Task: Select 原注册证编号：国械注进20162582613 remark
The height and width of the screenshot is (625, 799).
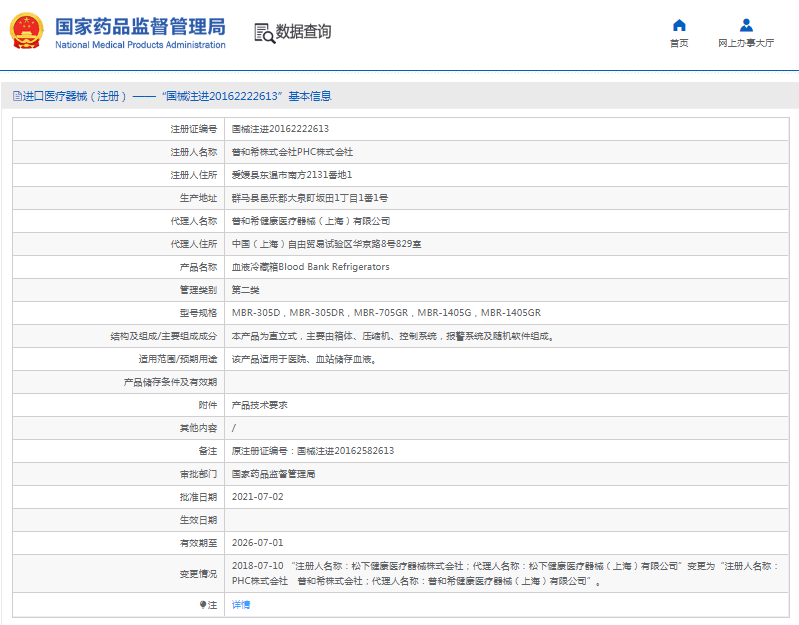Action: coord(313,451)
